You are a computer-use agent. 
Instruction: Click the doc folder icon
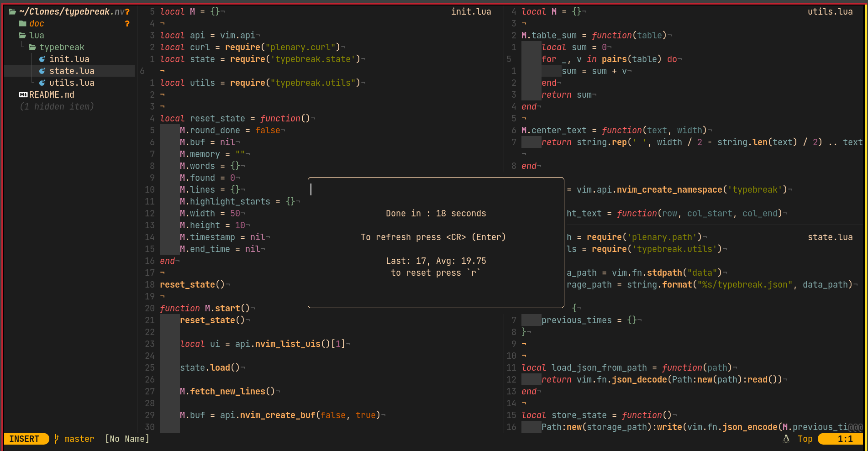coord(22,23)
